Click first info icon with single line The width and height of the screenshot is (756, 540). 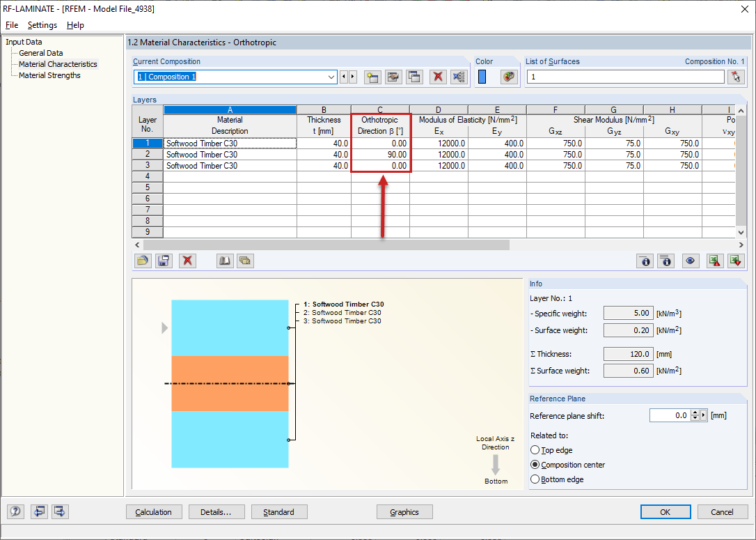(x=645, y=261)
